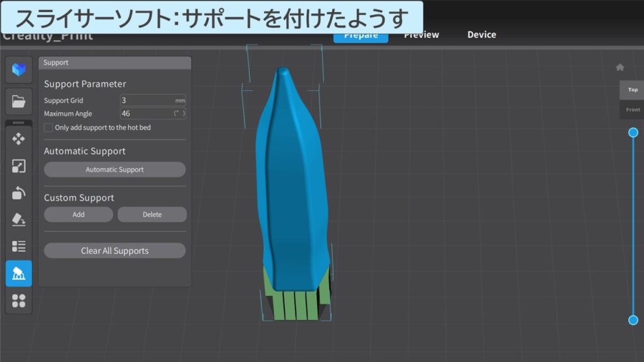Viewport: 644px width, 362px height.
Task: Click the blue cube model icon at top
Action: [x=18, y=70]
